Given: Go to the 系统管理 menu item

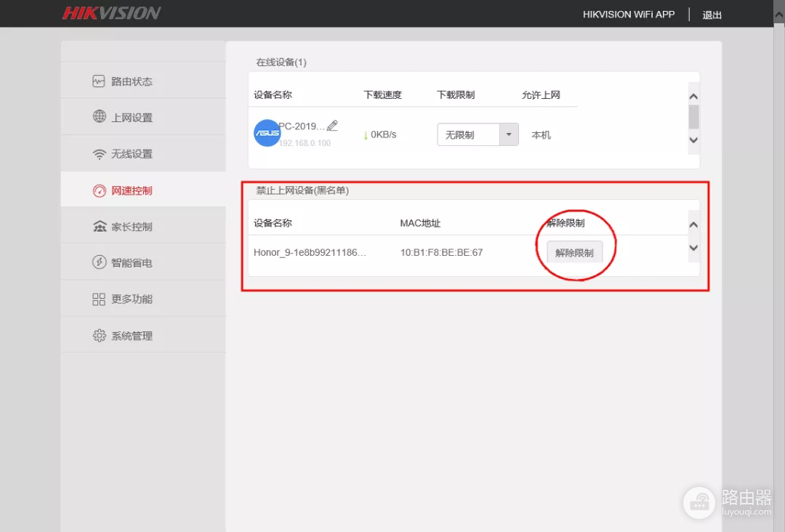Looking at the screenshot, I should click(x=132, y=336).
